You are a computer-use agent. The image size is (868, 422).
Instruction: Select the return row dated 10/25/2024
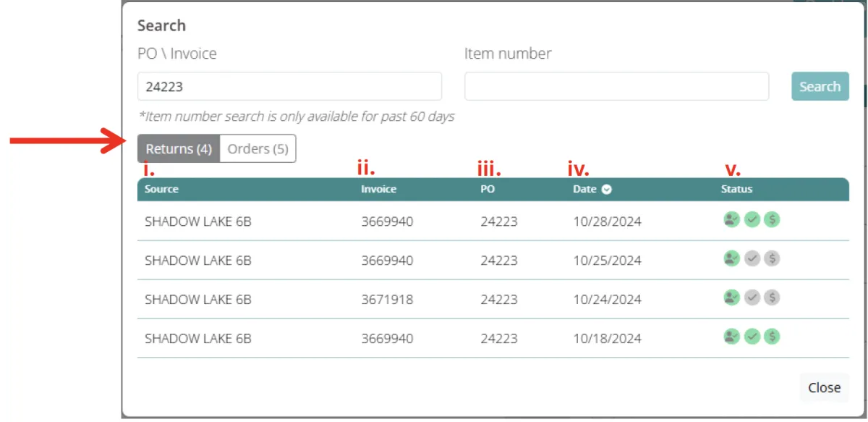(493, 260)
